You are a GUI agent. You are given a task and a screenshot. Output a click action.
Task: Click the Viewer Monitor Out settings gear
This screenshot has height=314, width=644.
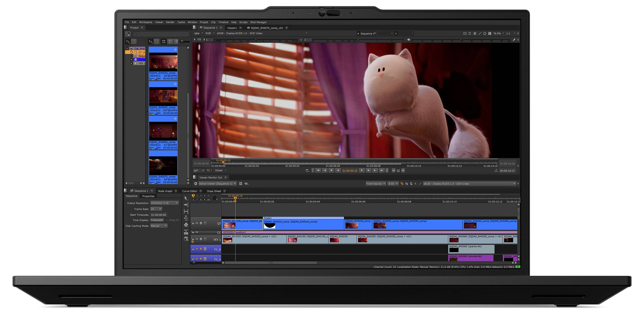[196, 184]
